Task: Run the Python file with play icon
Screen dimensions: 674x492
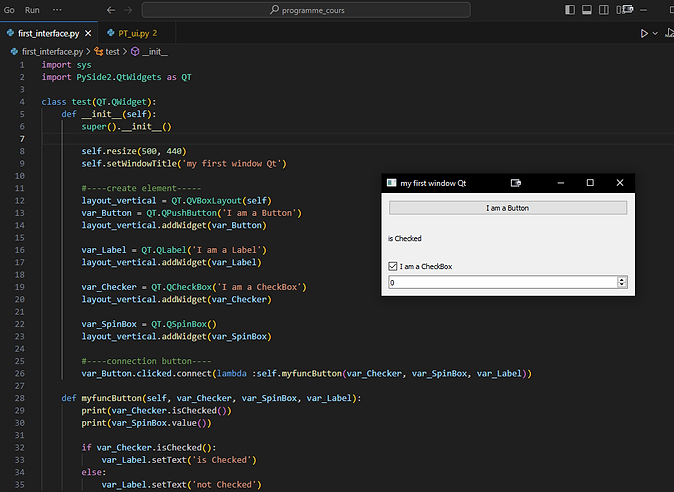Action: click(644, 33)
